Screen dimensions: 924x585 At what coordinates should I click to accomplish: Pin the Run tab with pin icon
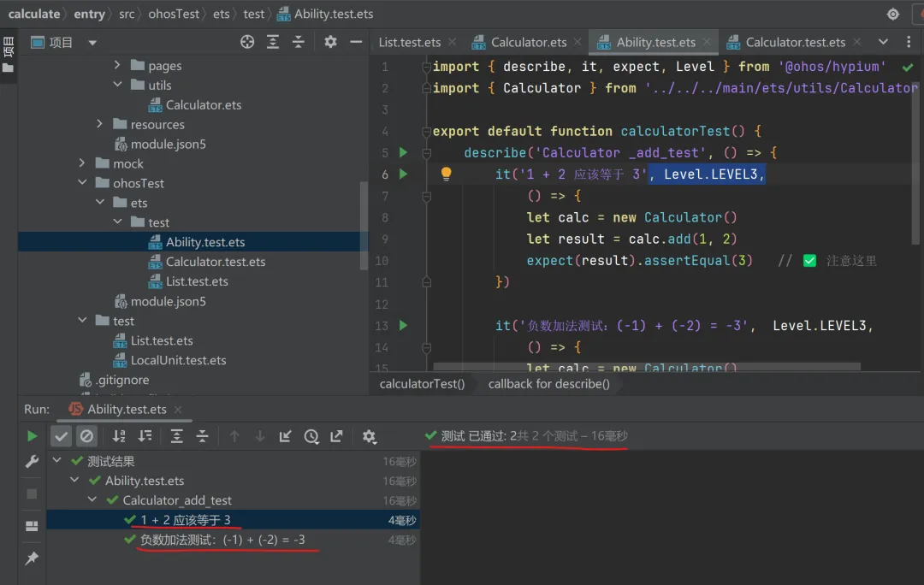[33, 558]
